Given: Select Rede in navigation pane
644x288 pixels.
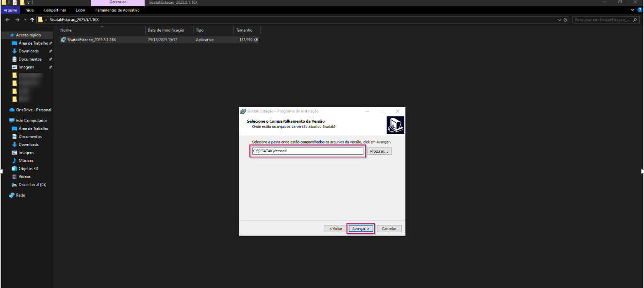Looking at the screenshot, I should 20,195.
